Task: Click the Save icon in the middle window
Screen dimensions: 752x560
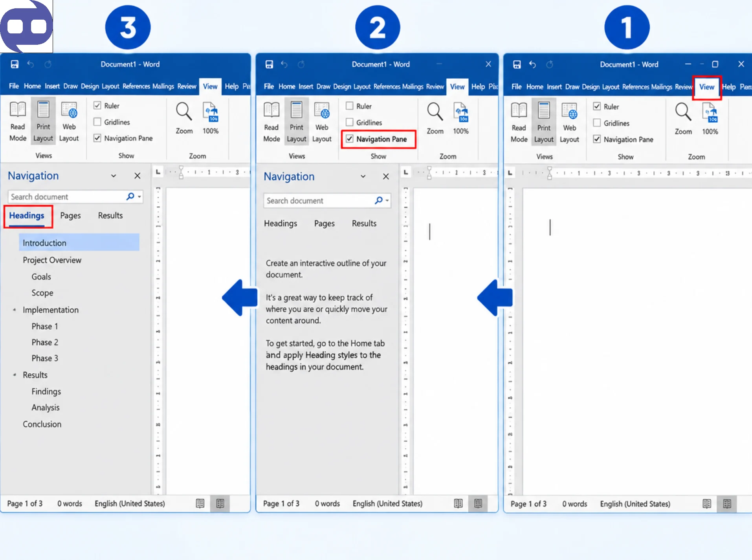Action: 269,64
